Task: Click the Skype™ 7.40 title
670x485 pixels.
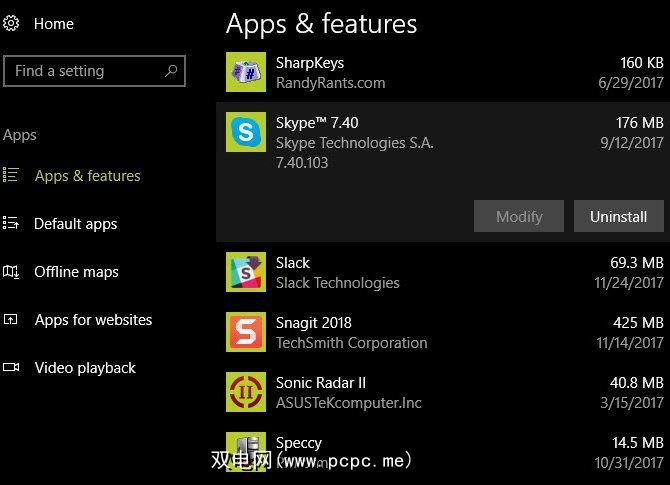Action: pyautogui.click(x=317, y=123)
